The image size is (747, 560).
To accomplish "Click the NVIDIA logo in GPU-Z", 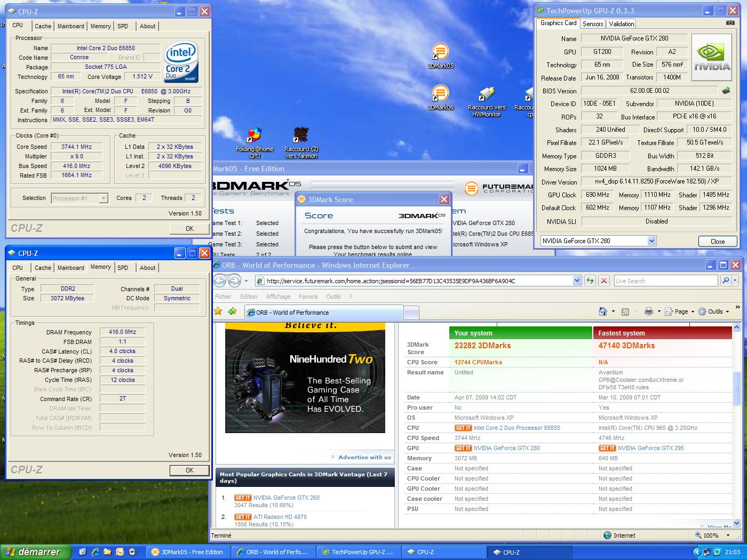I will 712,58.
